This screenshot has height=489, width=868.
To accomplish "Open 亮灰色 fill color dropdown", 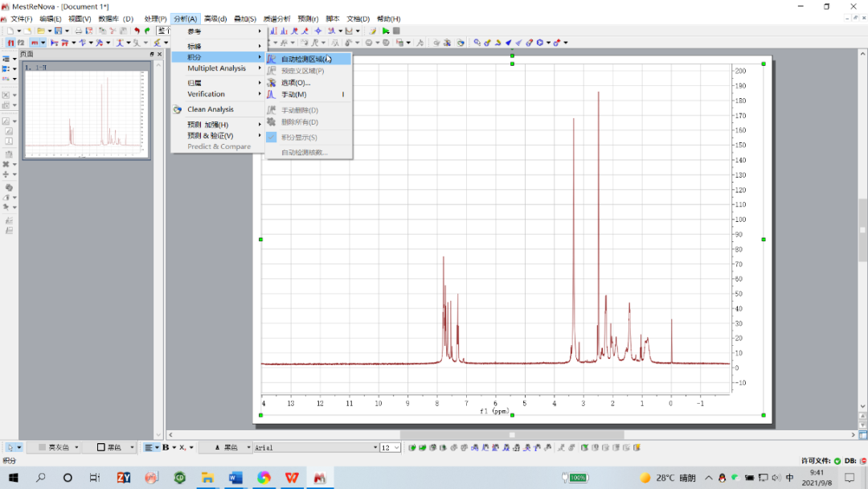I will pyautogui.click(x=76, y=447).
